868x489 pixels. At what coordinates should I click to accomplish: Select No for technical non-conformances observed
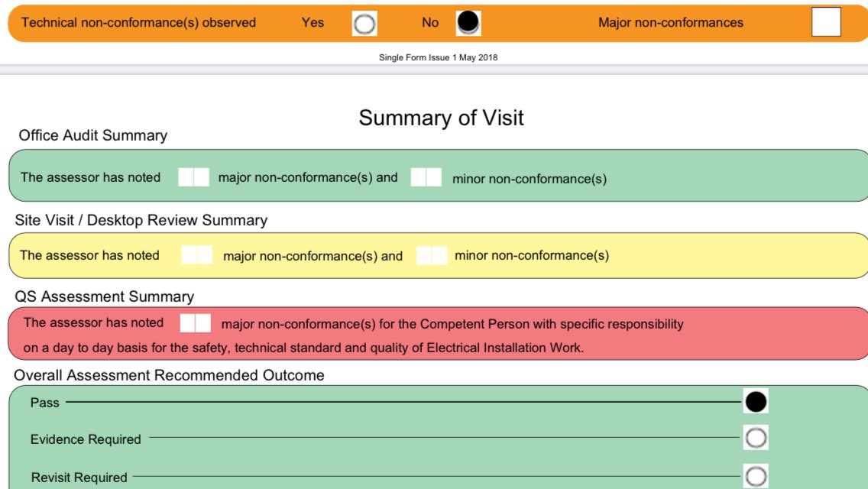[468, 23]
